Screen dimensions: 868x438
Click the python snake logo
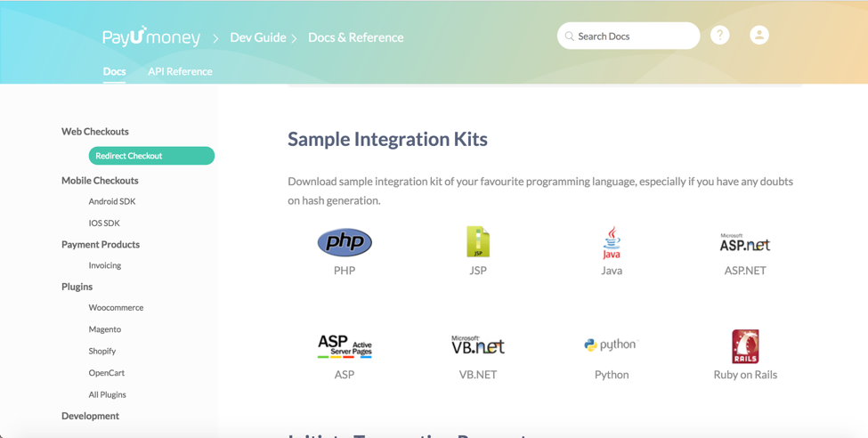(612, 345)
